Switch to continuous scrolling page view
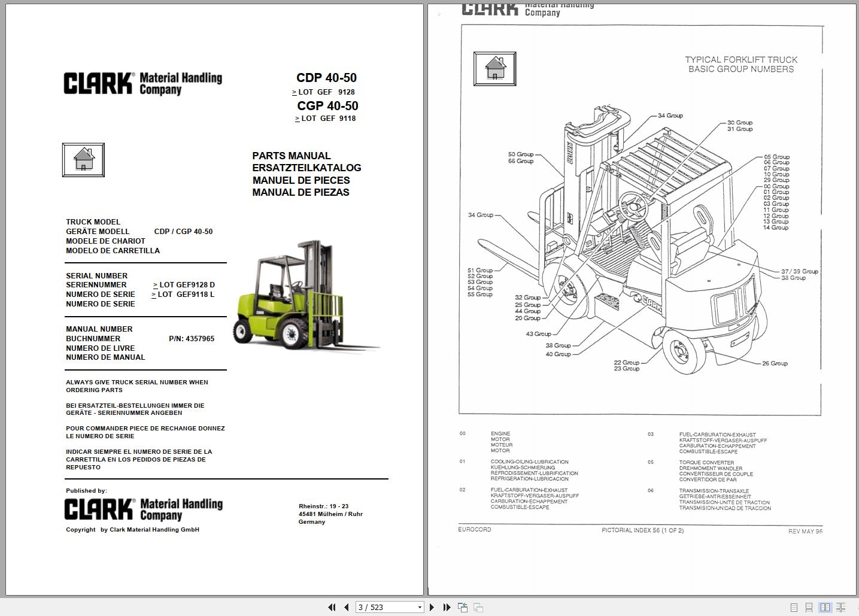 click(x=809, y=607)
